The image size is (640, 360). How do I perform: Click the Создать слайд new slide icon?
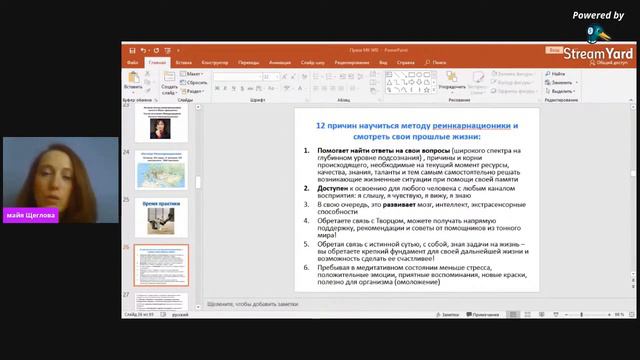coord(169,77)
